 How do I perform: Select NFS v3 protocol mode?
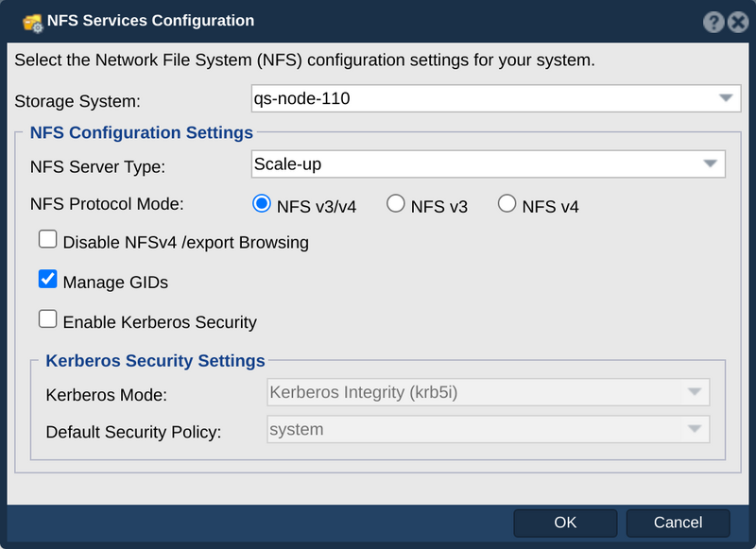[395, 204]
